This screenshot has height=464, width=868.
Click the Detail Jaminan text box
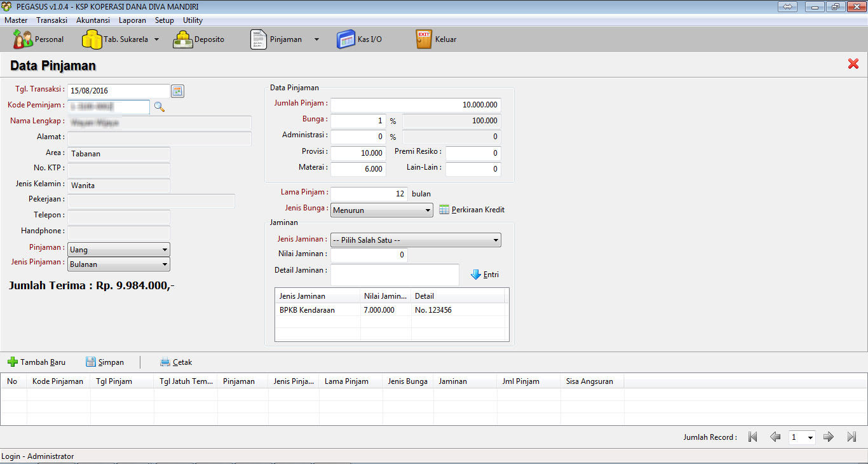[x=395, y=275]
